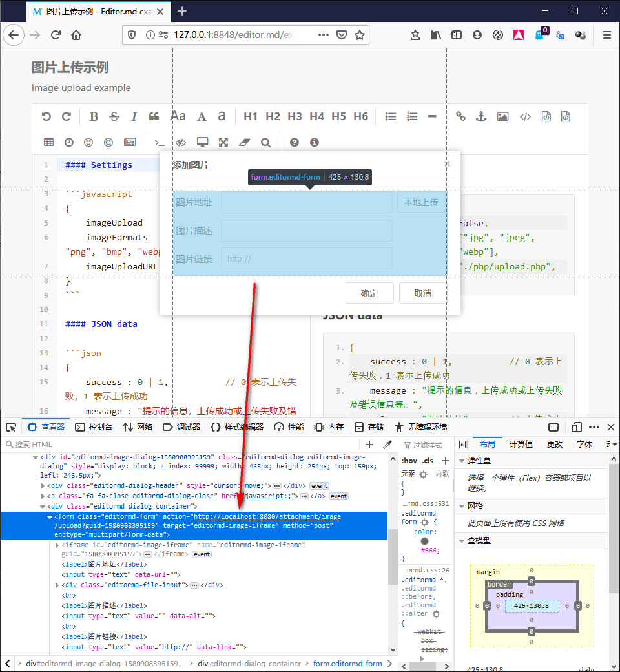Click the 图片链接 http:// input field
The width and height of the screenshot is (620, 672).
tap(307, 258)
